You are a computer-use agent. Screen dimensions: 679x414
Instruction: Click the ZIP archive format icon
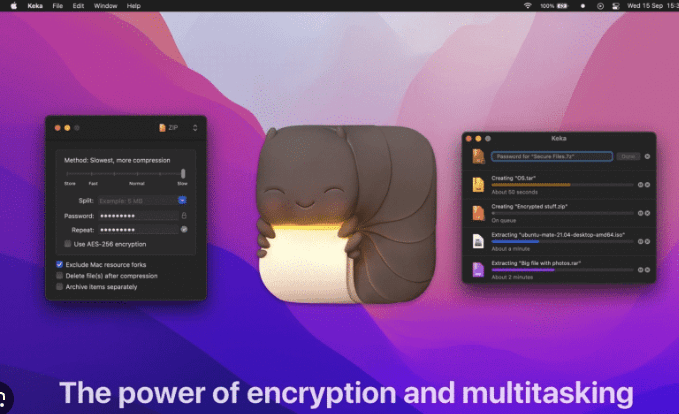[x=162, y=128]
